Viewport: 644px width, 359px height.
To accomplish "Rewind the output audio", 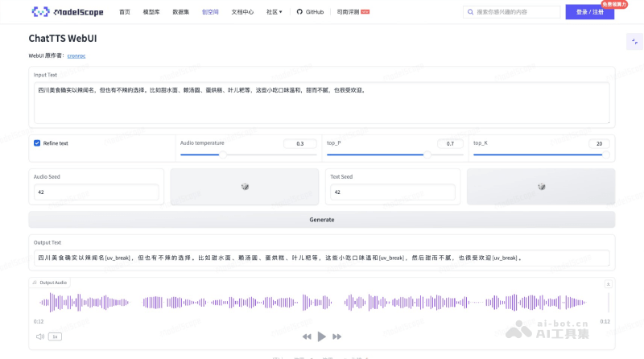I will tap(307, 336).
